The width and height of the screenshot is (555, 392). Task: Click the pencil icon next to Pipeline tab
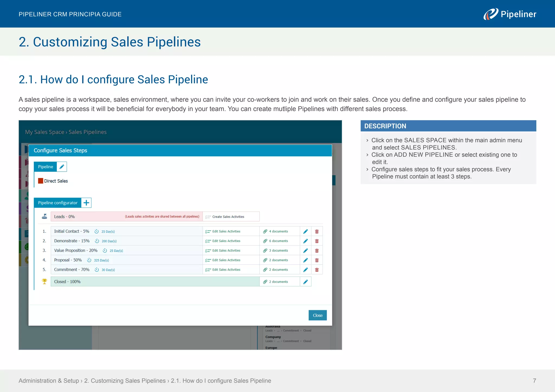(62, 167)
